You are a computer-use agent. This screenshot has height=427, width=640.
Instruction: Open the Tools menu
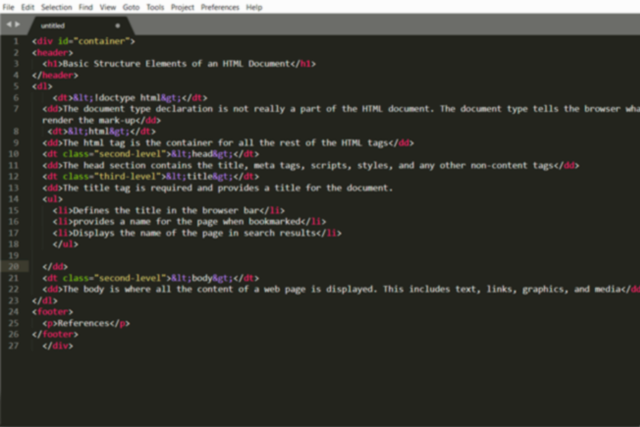pos(156,6)
